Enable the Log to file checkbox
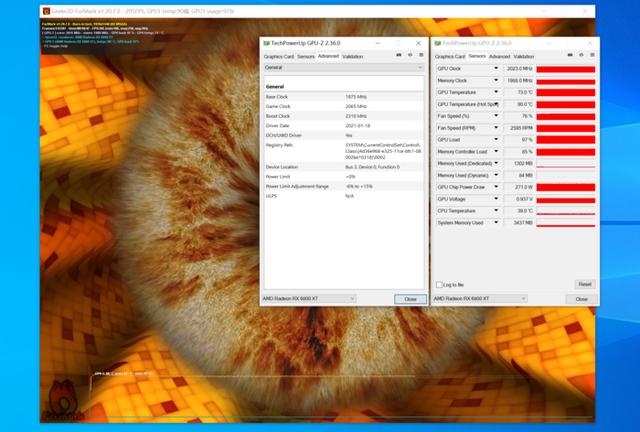Screen dimensions: 640x432 click(x=439, y=285)
